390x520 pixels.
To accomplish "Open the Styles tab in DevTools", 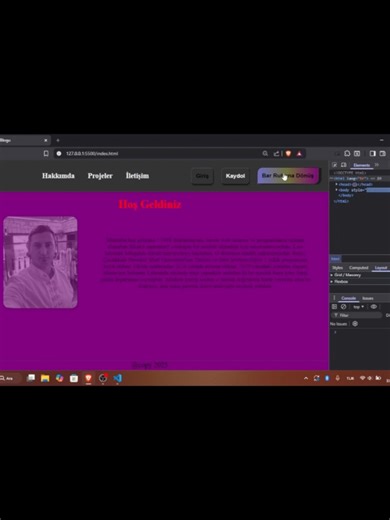I will [x=337, y=268].
